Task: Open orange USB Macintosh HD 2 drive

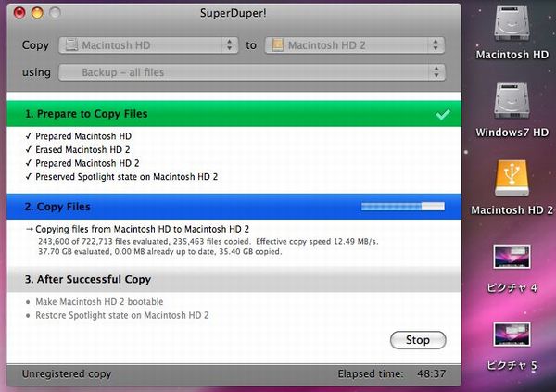Action: point(512,178)
